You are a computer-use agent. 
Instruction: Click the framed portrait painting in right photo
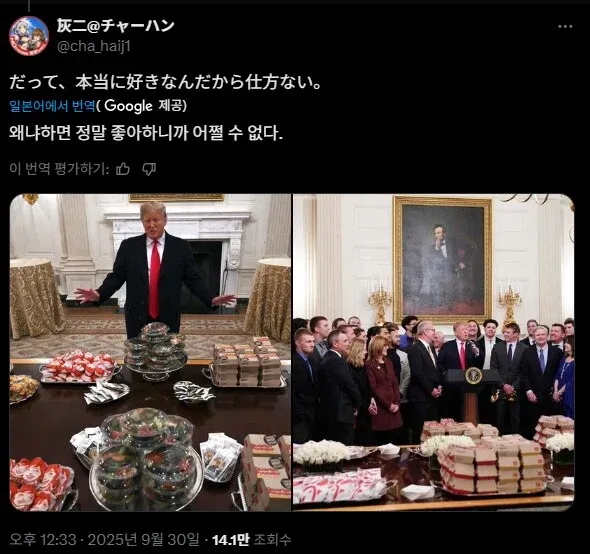tap(443, 260)
